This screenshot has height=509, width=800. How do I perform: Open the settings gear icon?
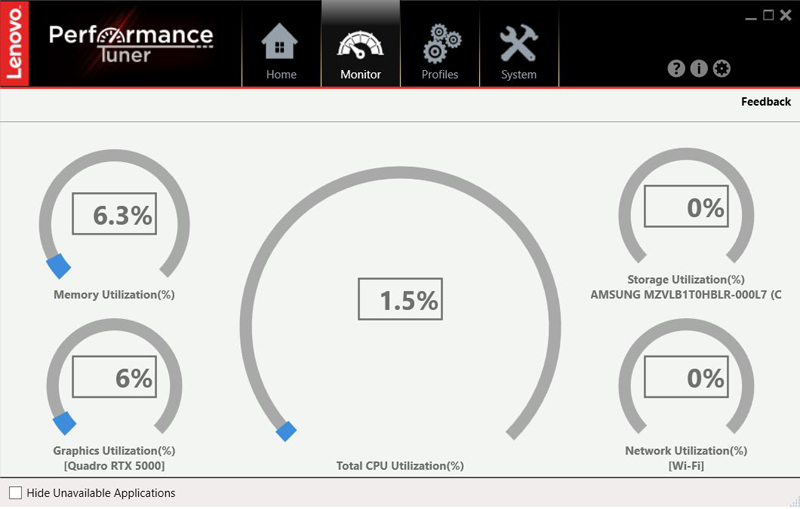click(x=721, y=68)
